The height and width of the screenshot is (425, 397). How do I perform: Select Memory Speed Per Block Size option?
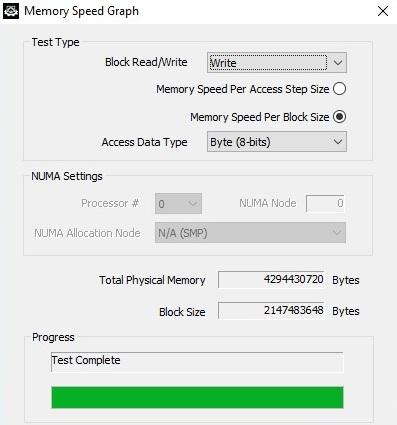click(x=339, y=117)
